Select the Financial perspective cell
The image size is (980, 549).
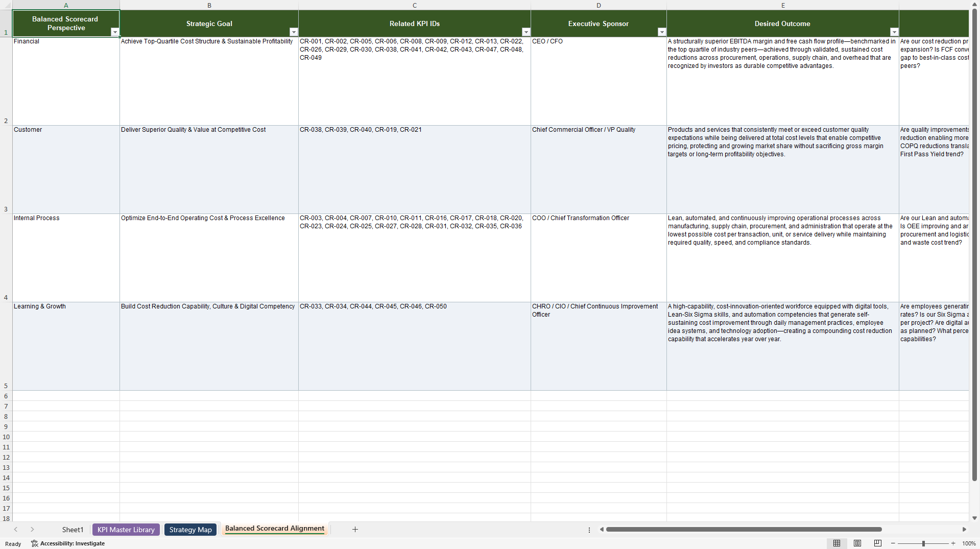[x=66, y=81]
